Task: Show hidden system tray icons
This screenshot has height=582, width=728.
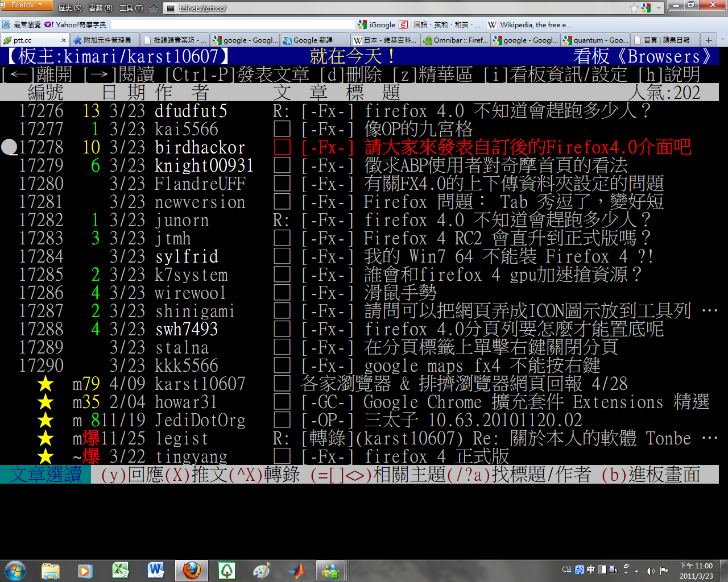Action: [636, 571]
